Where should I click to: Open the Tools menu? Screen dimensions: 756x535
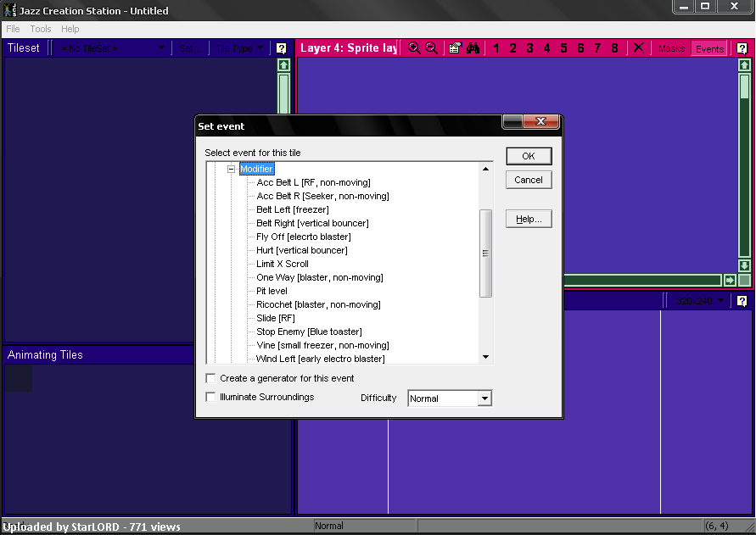tap(41, 29)
